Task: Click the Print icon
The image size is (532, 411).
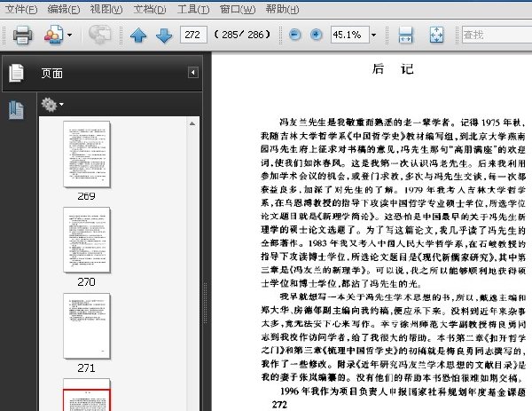Action: coord(23,35)
